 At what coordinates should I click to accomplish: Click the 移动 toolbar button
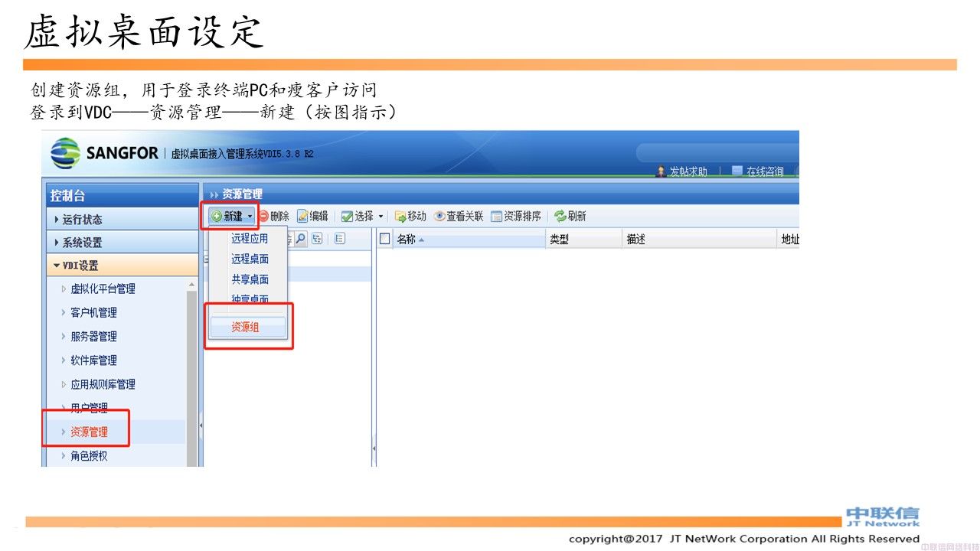(410, 217)
